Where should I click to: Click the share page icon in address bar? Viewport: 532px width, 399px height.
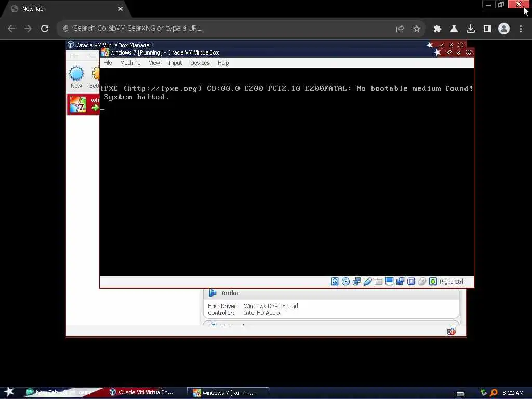pyautogui.click(x=400, y=29)
